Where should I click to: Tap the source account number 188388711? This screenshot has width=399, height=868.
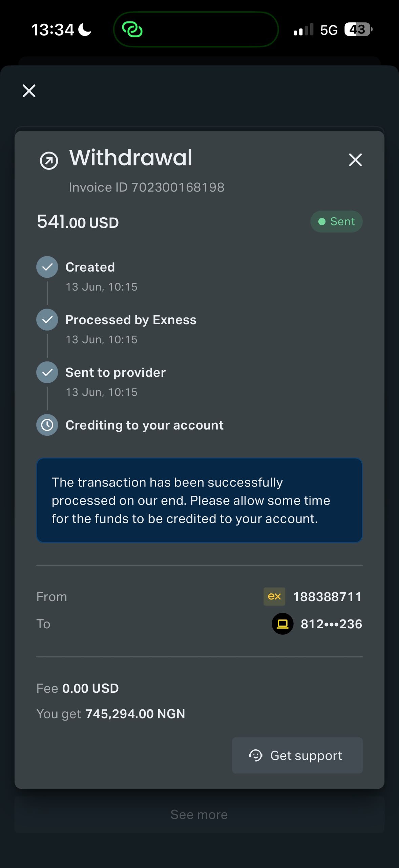pyautogui.click(x=328, y=597)
